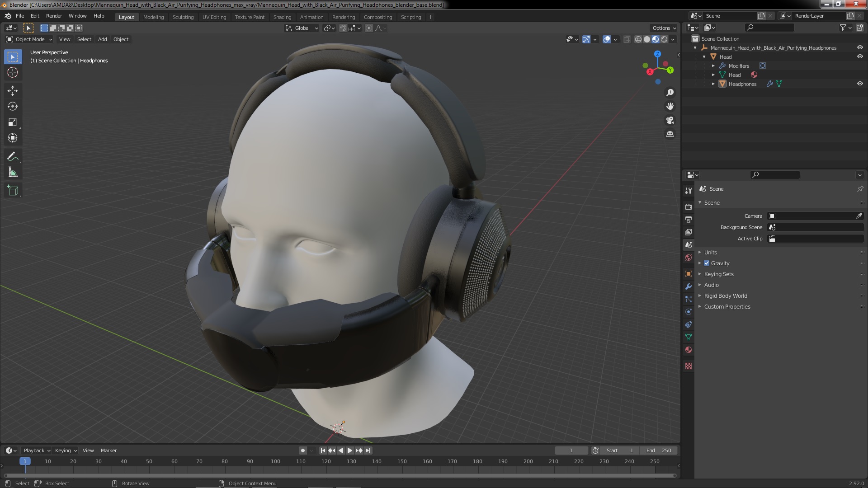Expand the Rigid Body World panel
This screenshot has height=488, width=868.
(725, 296)
